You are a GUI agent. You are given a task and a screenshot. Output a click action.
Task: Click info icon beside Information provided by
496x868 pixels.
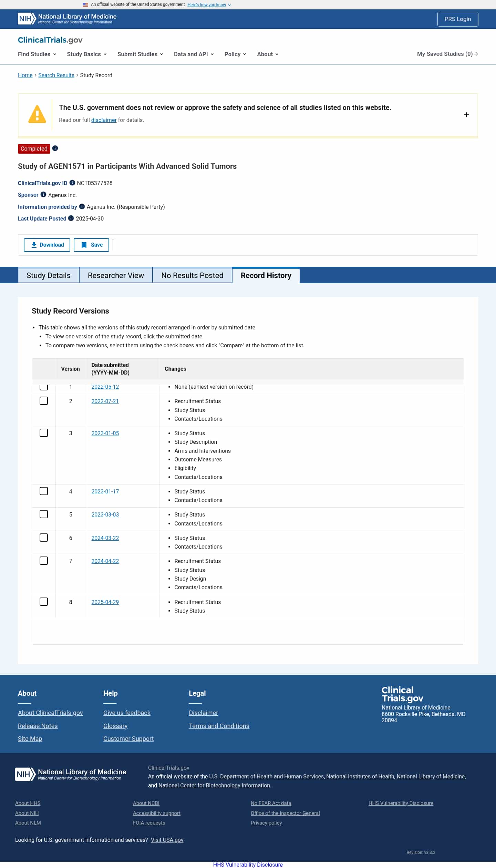click(82, 206)
